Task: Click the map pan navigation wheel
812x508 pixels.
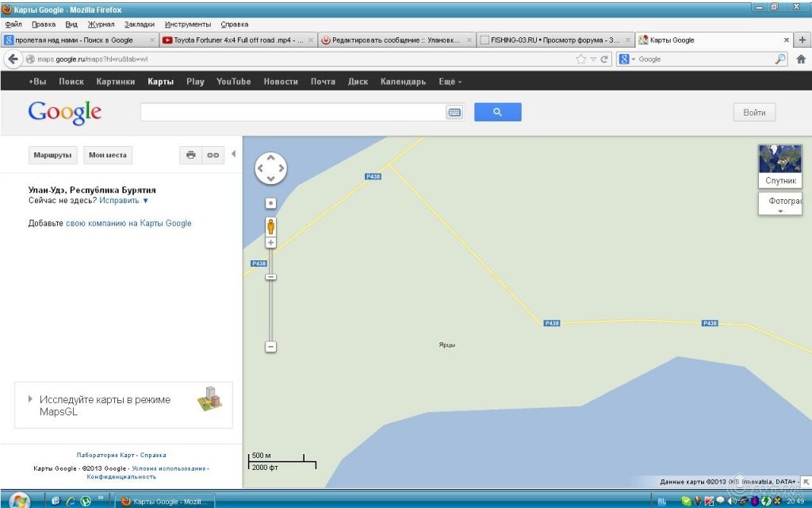Action: (270, 168)
